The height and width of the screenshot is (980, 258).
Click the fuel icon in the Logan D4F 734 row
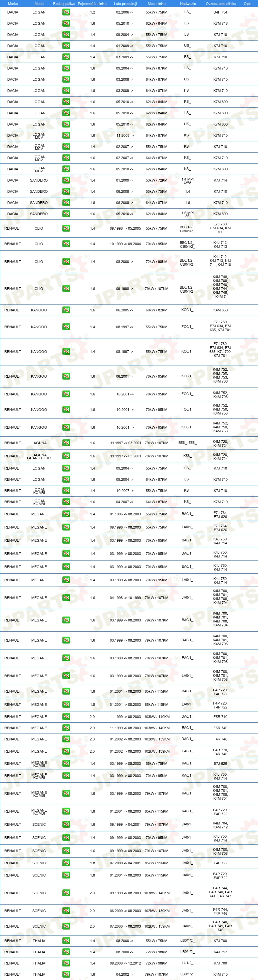click(66, 12)
